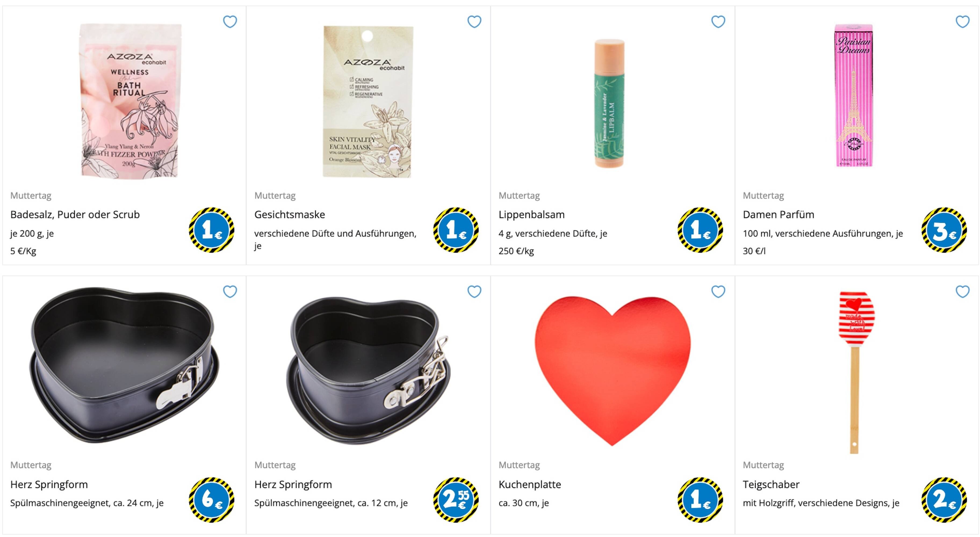Open the Kuchenplatte product title
The height and width of the screenshot is (537, 980).
(529, 485)
